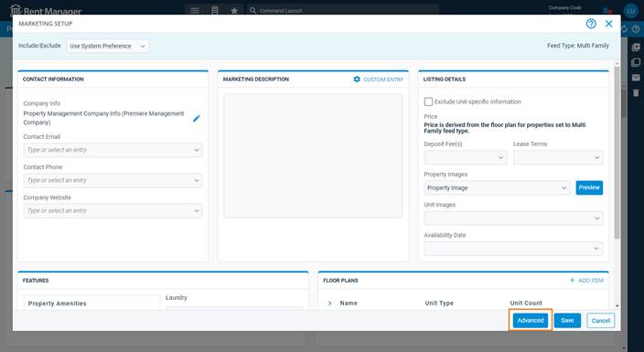Click the Laundry label in Features
Viewport: 644px width, 352px height.
pyautogui.click(x=177, y=297)
